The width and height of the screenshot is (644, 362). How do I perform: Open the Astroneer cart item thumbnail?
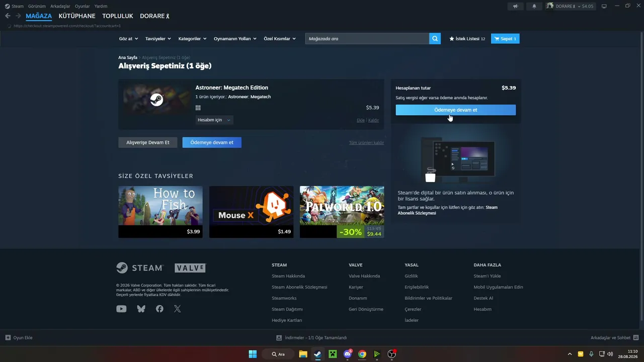tap(156, 99)
